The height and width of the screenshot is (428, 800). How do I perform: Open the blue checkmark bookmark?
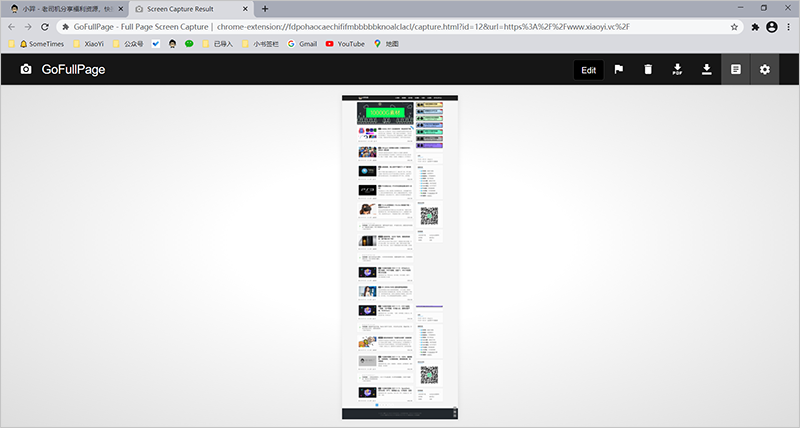[x=156, y=44]
